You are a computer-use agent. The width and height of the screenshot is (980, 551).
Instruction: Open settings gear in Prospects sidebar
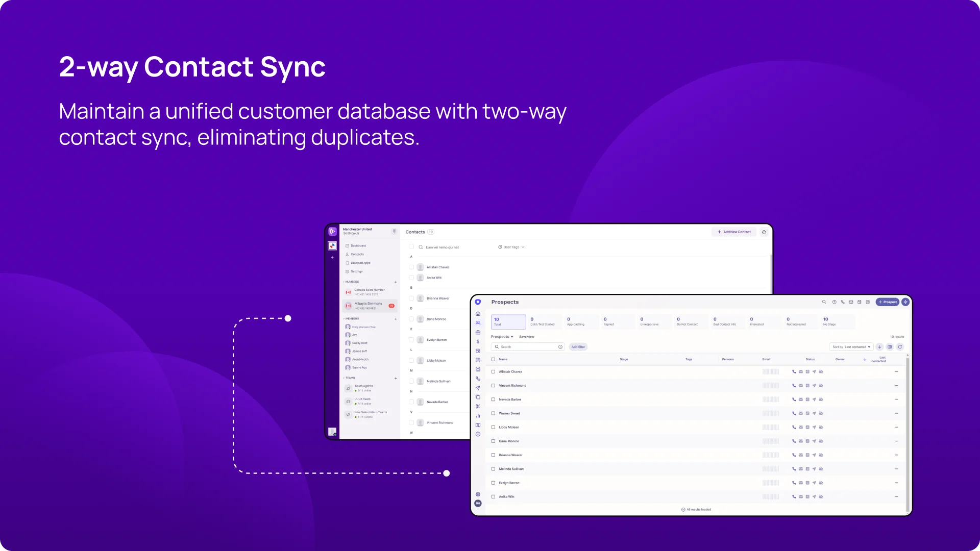coord(478,494)
